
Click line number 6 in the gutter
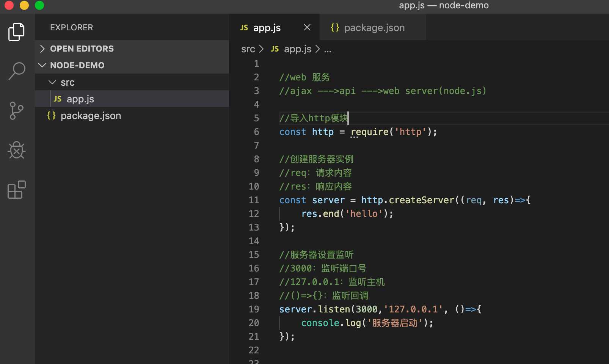click(x=256, y=132)
